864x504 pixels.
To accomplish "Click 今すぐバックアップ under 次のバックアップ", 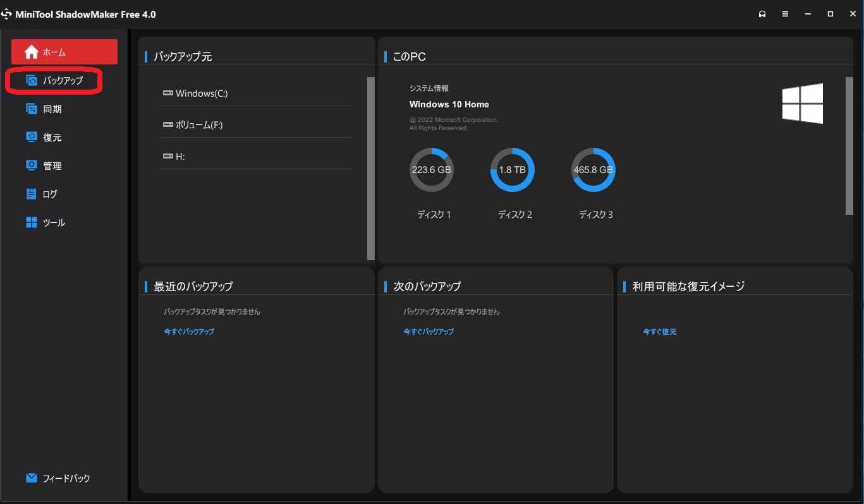I will pyautogui.click(x=429, y=332).
